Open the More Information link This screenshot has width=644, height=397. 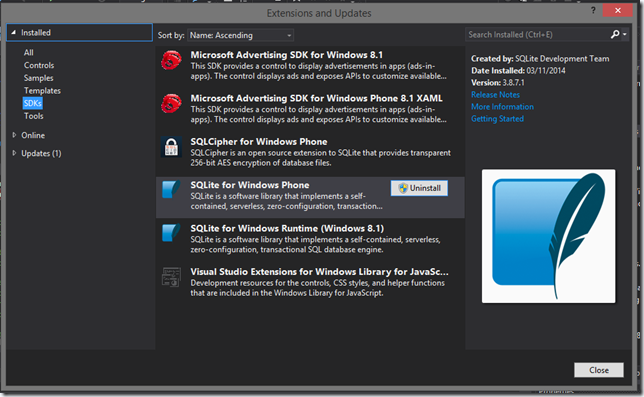(502, 107)
